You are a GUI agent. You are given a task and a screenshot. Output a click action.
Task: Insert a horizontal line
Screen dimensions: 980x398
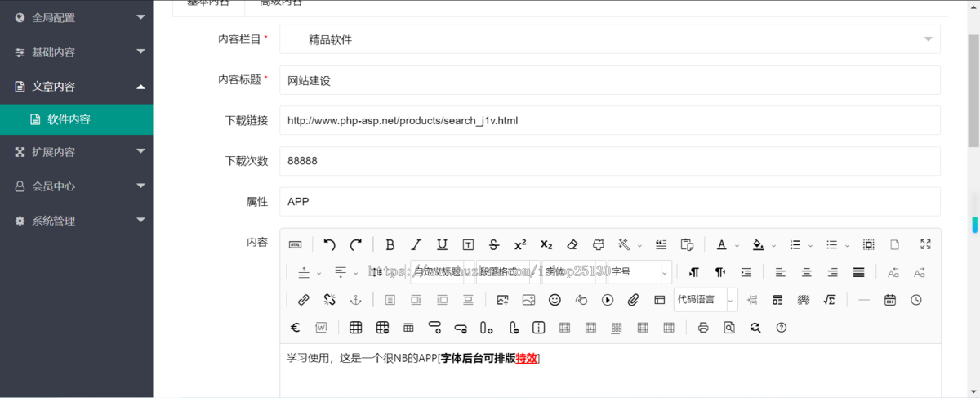864,300
